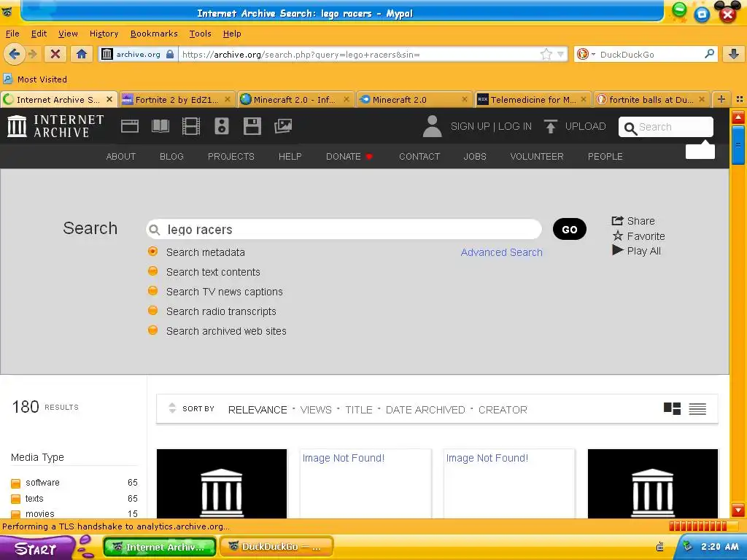Switch to Fortnite 2 by EdZ1 tab
This screenshot has width=747, height=560.
click(x=177, y=99)
